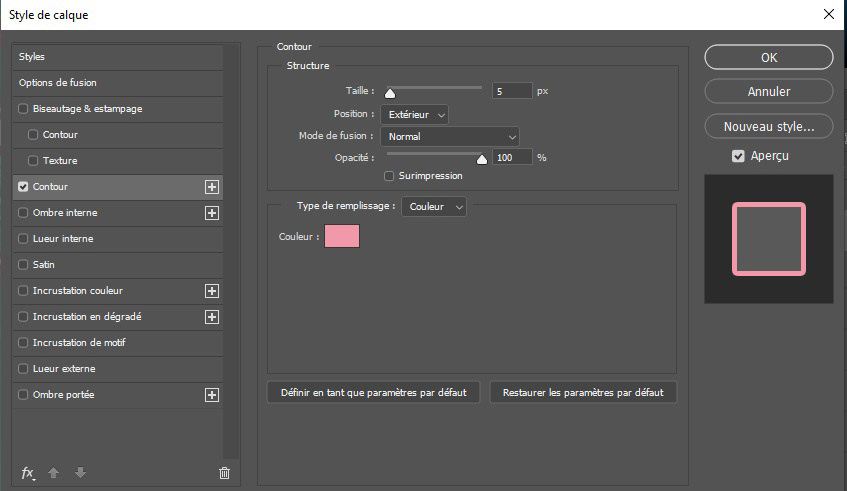847x491 pixels.
Task: Click plus icon next to Incrustation en dégradé
Action: pyautogui.click(x=212, y=317)
